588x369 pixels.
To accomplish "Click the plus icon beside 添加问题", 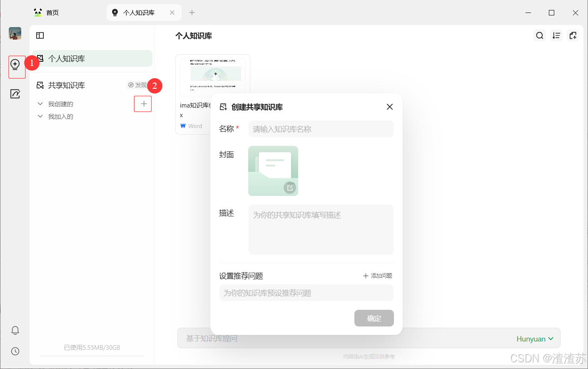I will click(x=365, y=276).
